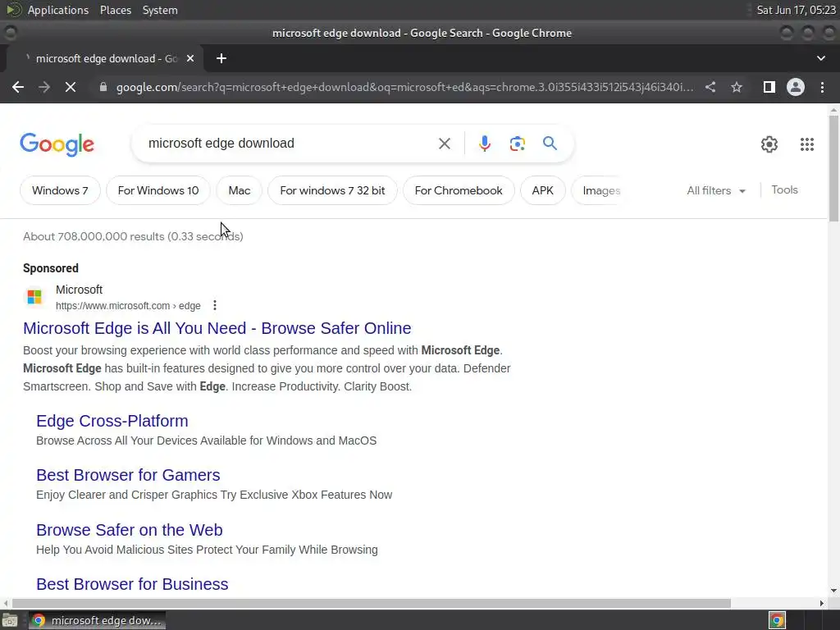Select For windows 7 32 bit chip
Screen dimensions: 840x630
[332, 190]
